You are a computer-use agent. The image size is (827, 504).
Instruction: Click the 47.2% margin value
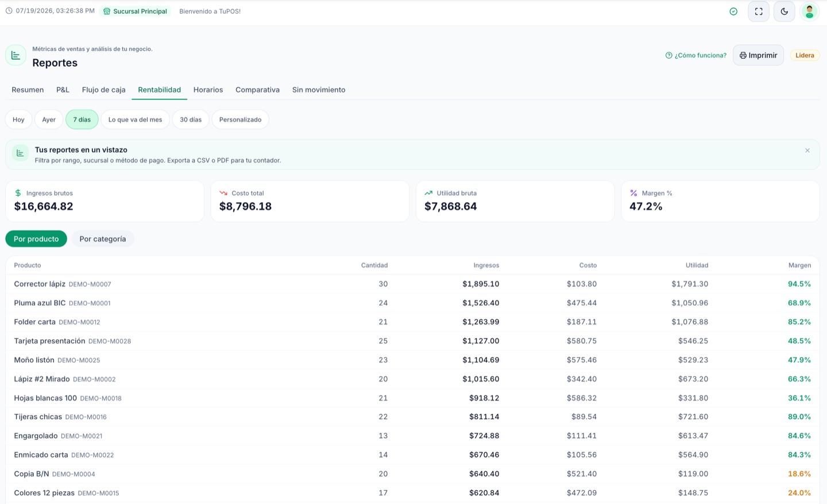646,207
